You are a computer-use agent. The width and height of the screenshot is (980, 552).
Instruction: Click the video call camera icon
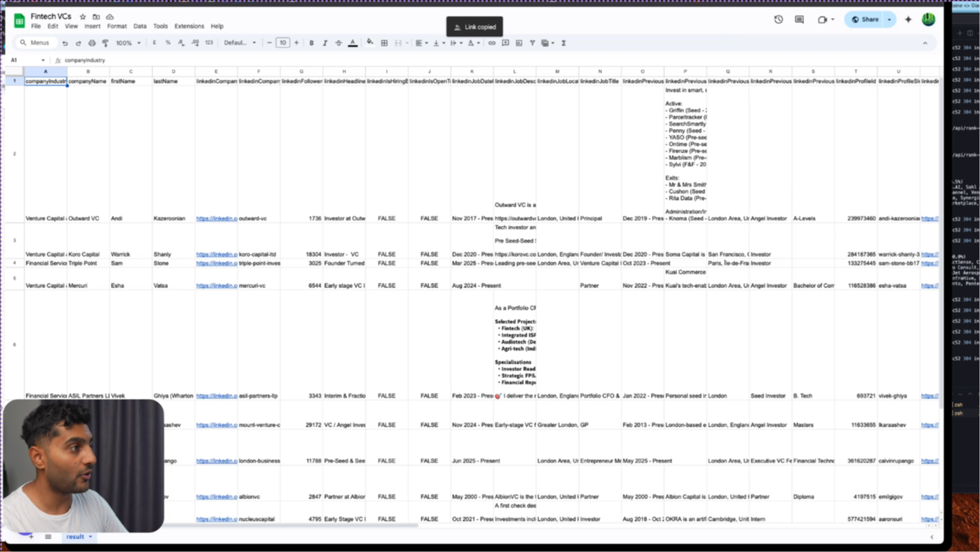823,19
